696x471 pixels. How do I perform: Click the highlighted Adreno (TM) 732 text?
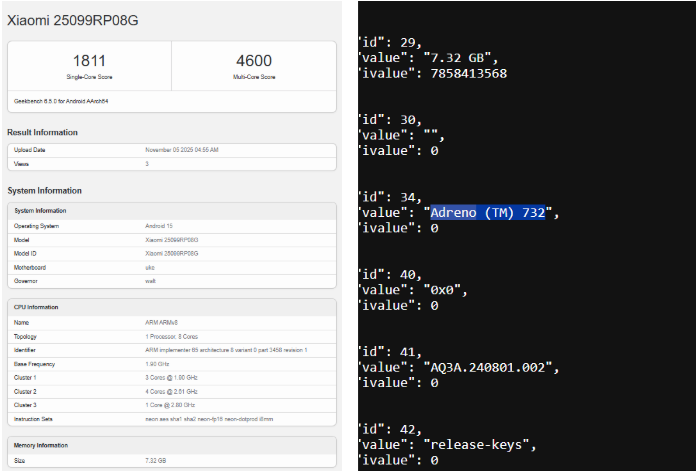(x=487, y=212)
